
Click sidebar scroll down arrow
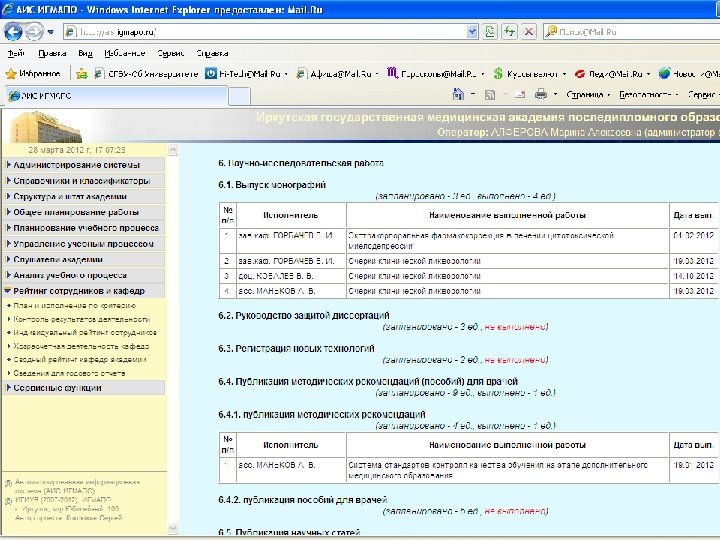point(173,528)
